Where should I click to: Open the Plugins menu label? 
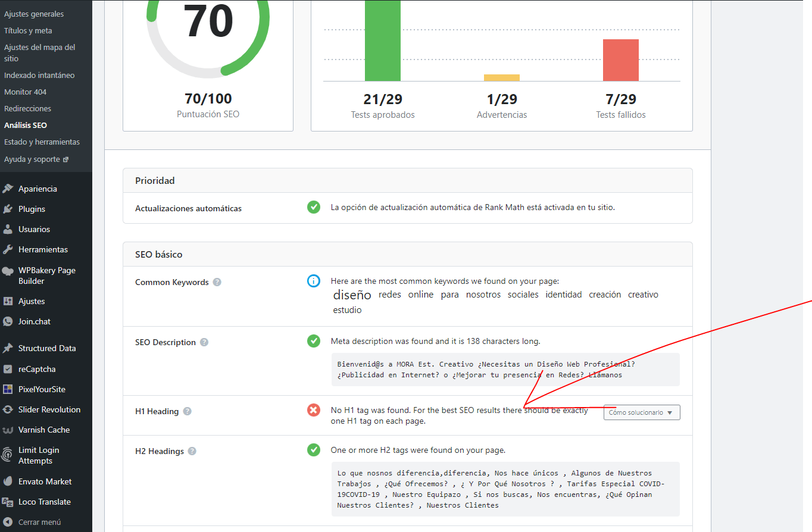[x=32, y=209]
